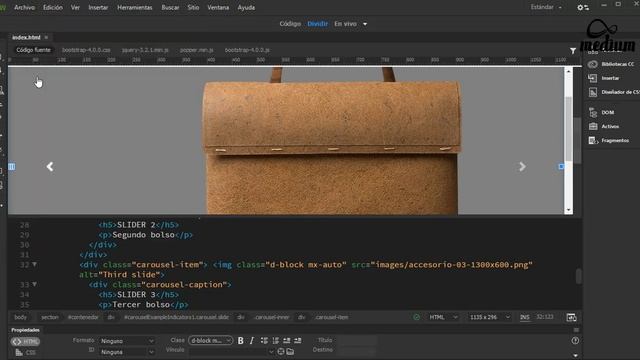Open sync settings gear icon
The width and height of the screenshot is (640, 360).
click(x=583, y=7)
